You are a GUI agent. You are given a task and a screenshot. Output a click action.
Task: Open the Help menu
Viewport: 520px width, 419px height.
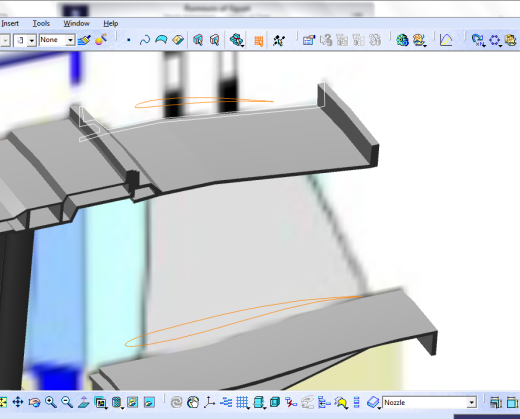[x=111, y=24]
